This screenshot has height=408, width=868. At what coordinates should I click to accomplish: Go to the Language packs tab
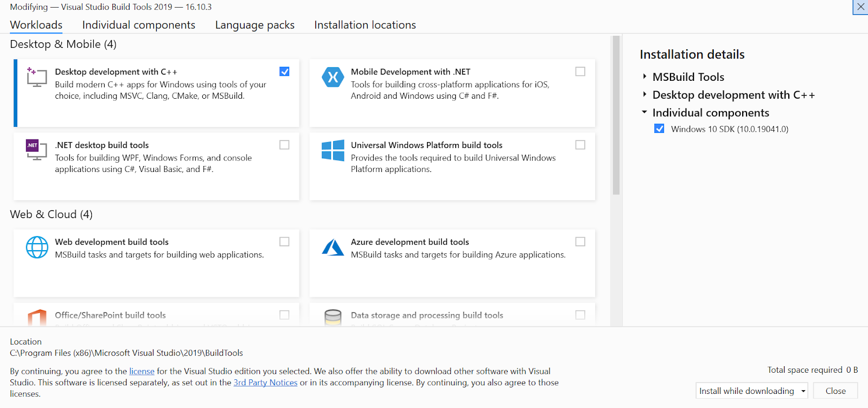pos(254,25)
